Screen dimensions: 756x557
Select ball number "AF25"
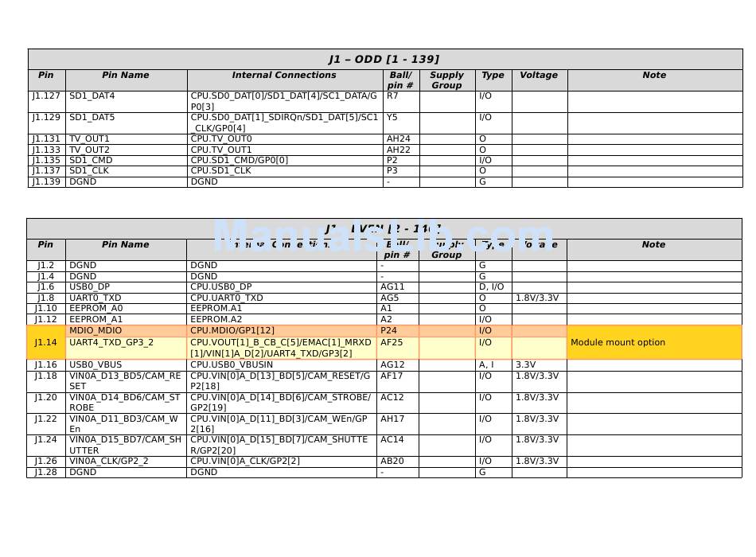pyautogui.click(x=392, y=342)
